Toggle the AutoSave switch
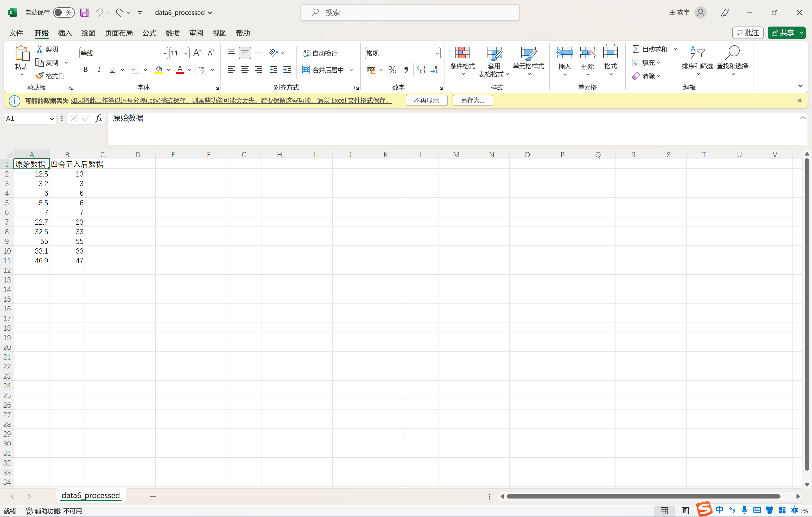 pos(64,12)
